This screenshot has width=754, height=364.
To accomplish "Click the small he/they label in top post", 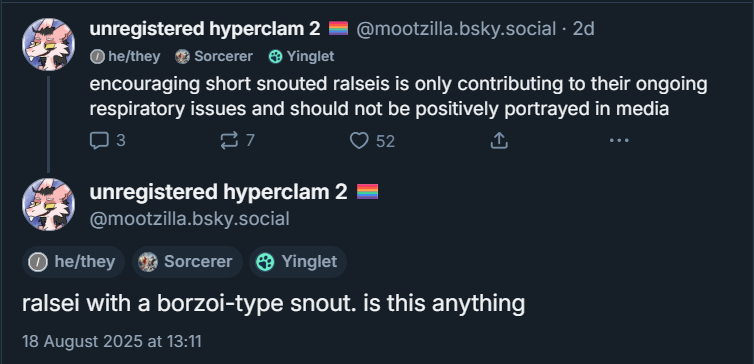I will [x=125, y=57].
